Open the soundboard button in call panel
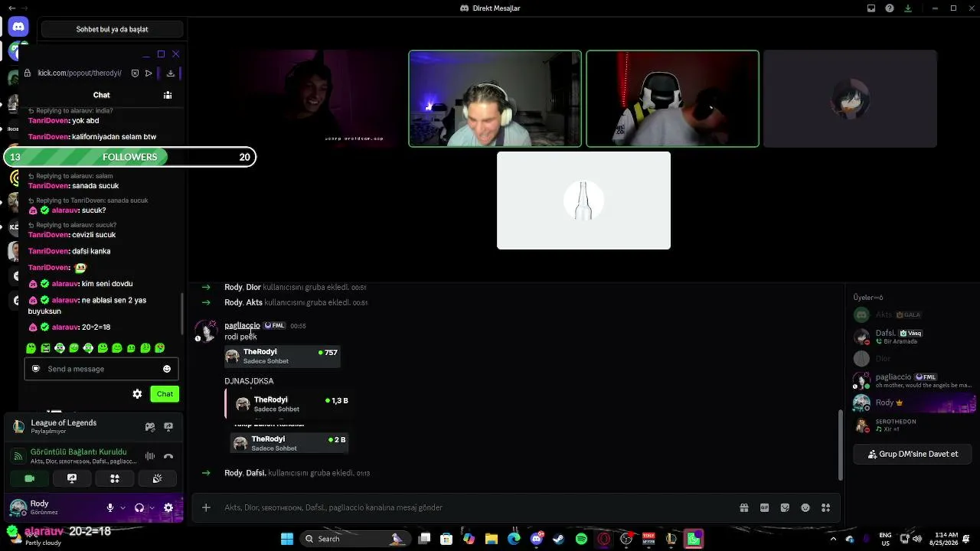Image resolution: width=980 pixels, height=551 pixels. tap(157, 478)
